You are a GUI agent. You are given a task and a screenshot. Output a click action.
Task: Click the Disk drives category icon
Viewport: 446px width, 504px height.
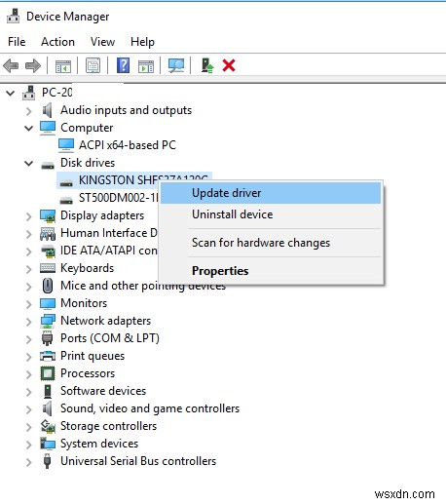pos(48,166)
